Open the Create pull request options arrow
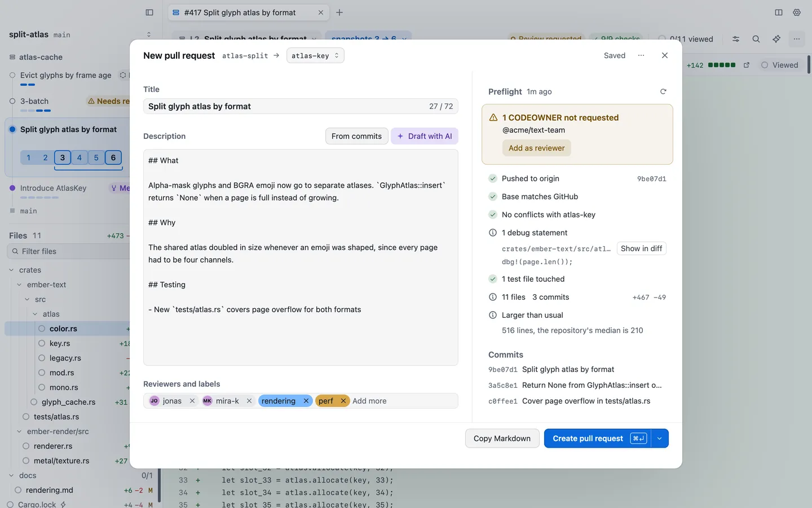Viewport: 812px width, 508px height. (x=660, y=439)
